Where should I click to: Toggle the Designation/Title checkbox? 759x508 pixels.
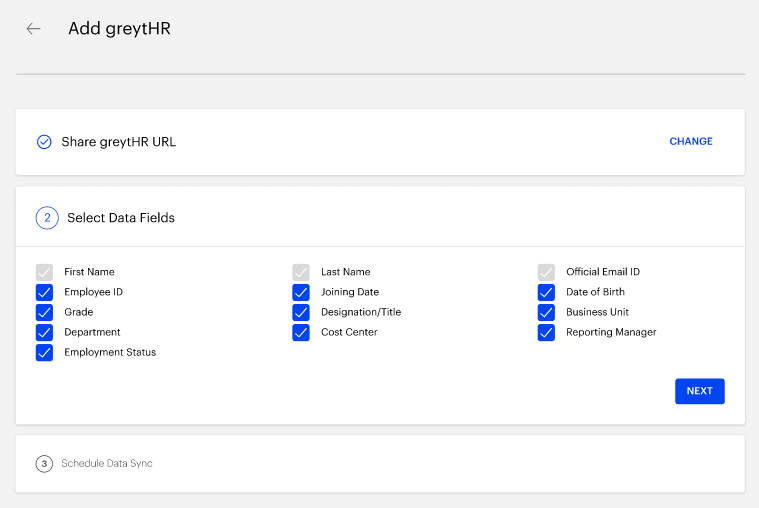tap(301, 312)
